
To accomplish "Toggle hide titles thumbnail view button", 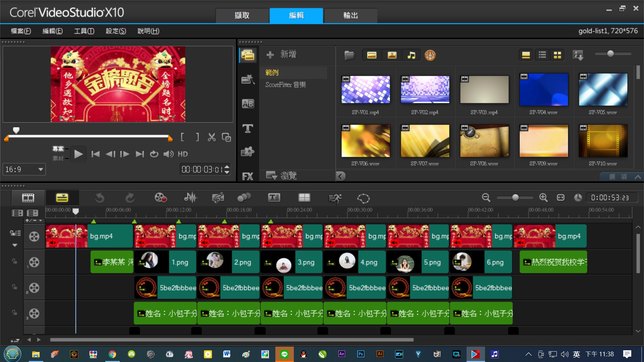I will (x=526, y=55).
